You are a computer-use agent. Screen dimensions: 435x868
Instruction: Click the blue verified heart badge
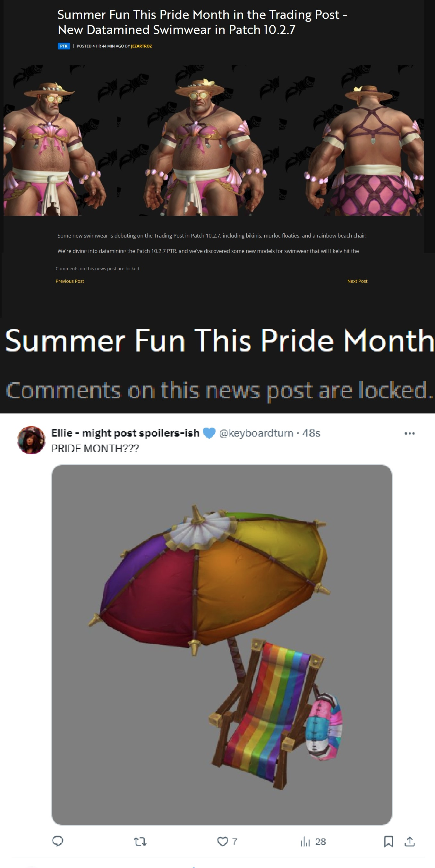click(x=209, y=433)
